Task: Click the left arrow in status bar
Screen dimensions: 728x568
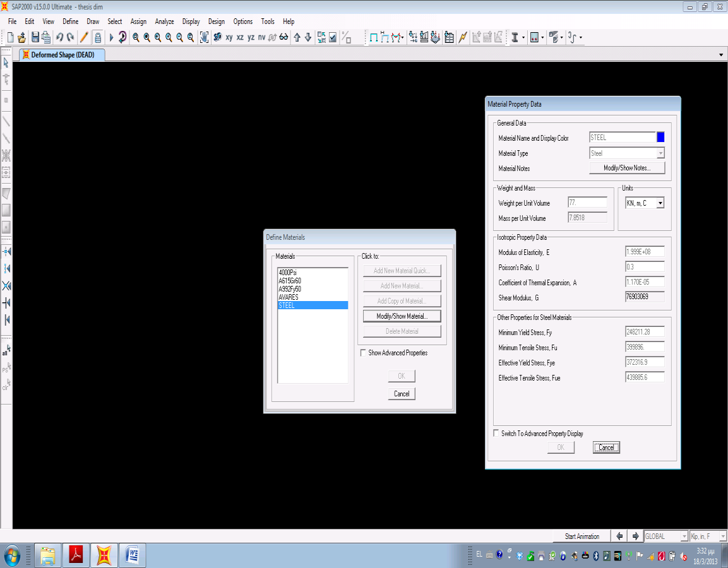Action: click(x=619, y=536)
